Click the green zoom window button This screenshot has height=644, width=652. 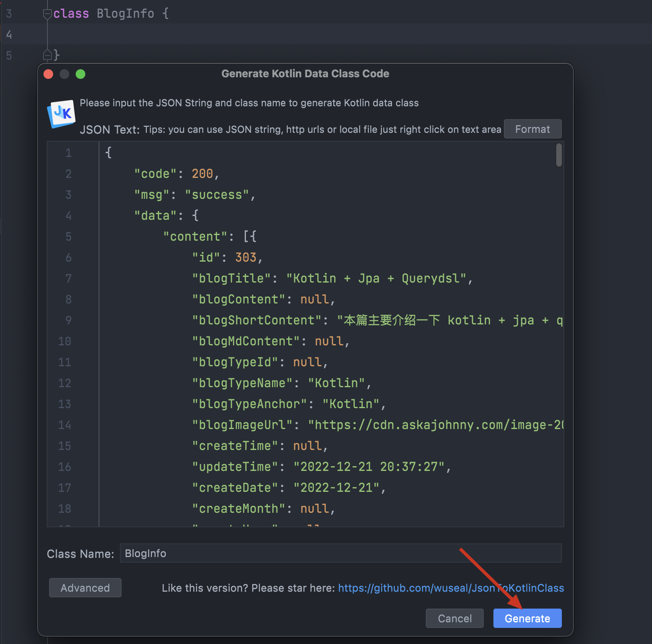(x=80, y=74)
